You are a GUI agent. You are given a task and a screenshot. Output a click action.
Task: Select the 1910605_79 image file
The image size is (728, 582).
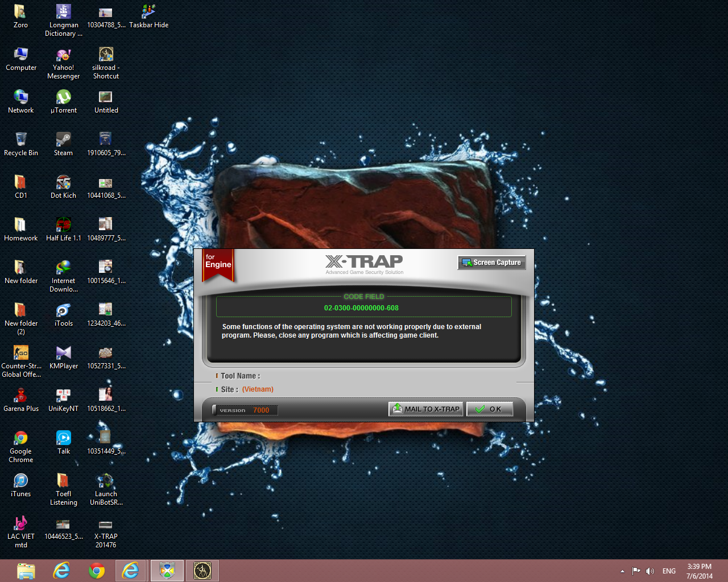106,144
